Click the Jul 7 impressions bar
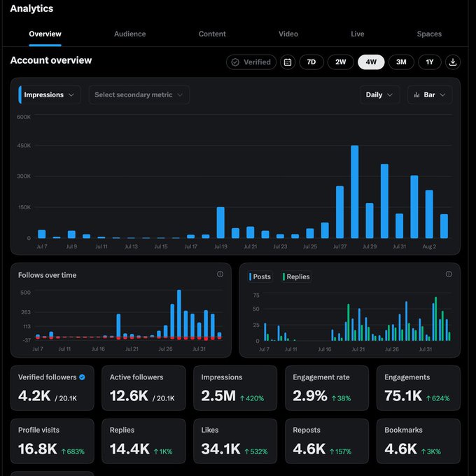476x476 pixels. click(42, 234)
